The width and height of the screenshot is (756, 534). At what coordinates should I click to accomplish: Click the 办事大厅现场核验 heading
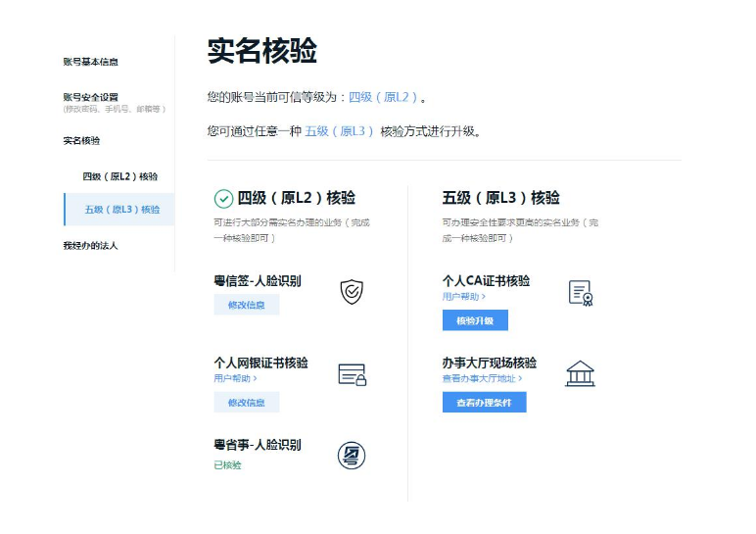coord(490,363)
